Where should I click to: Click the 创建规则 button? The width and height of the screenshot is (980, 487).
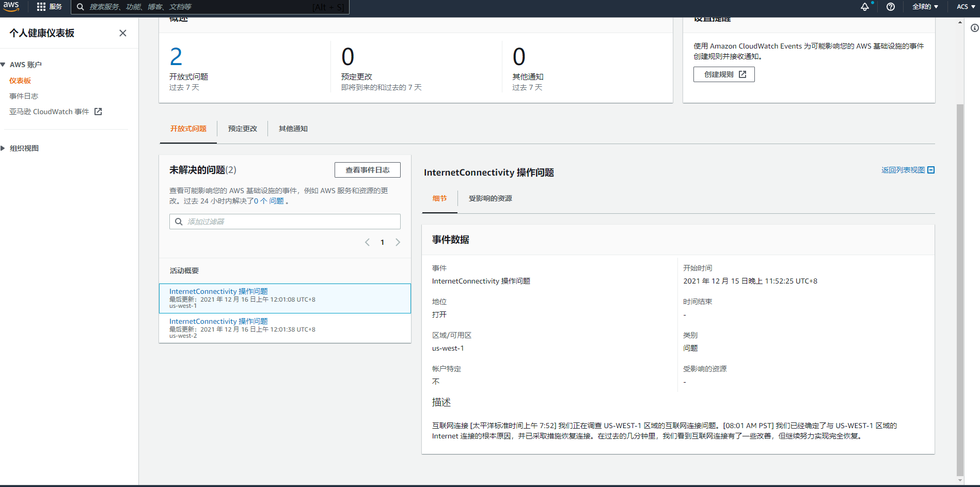[723, 74]
